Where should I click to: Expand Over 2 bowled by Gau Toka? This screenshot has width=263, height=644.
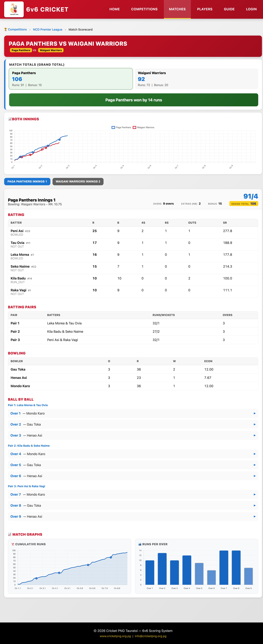coord(133,425)
